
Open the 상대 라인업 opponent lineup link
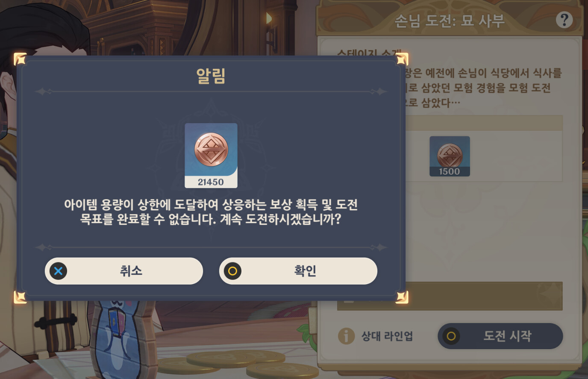pos(387,336)
